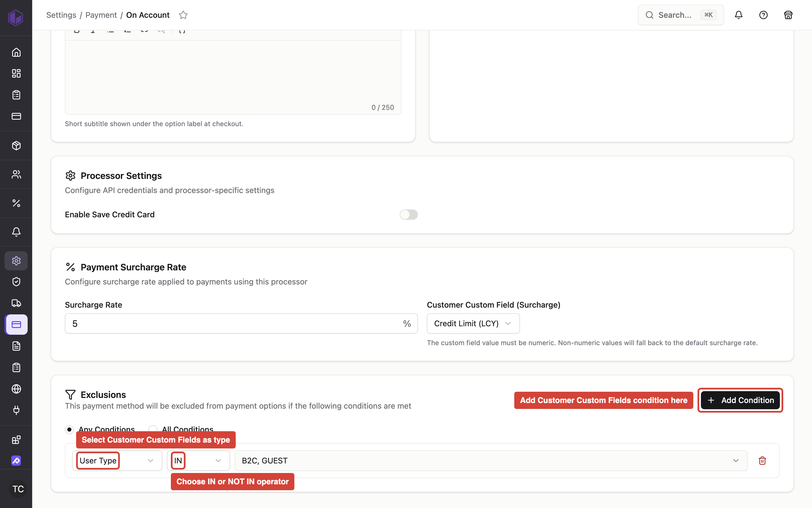Viewport: 812px width, 508px height.
Task: Open the globe icon in sidebar
Action: click(x=16, y=389)
